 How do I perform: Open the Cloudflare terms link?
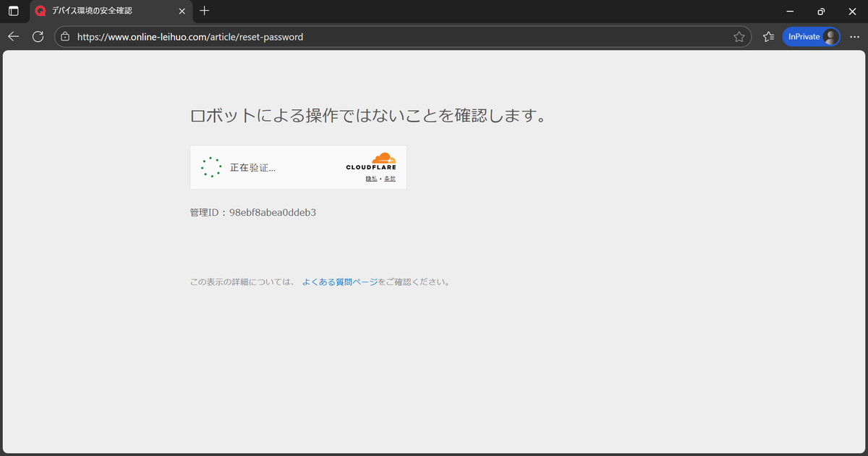point(390,179)
